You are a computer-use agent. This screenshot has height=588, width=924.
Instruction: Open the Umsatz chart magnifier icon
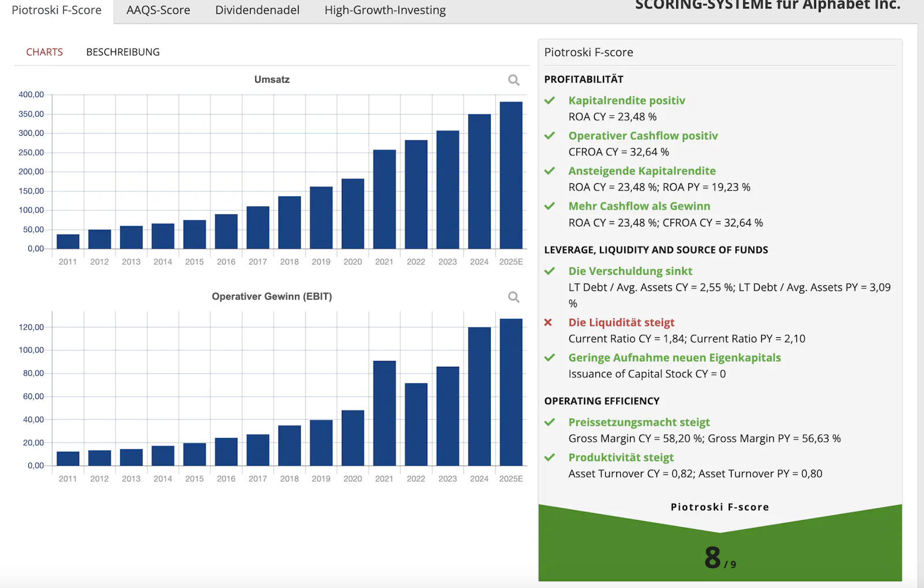coord(513,80)
